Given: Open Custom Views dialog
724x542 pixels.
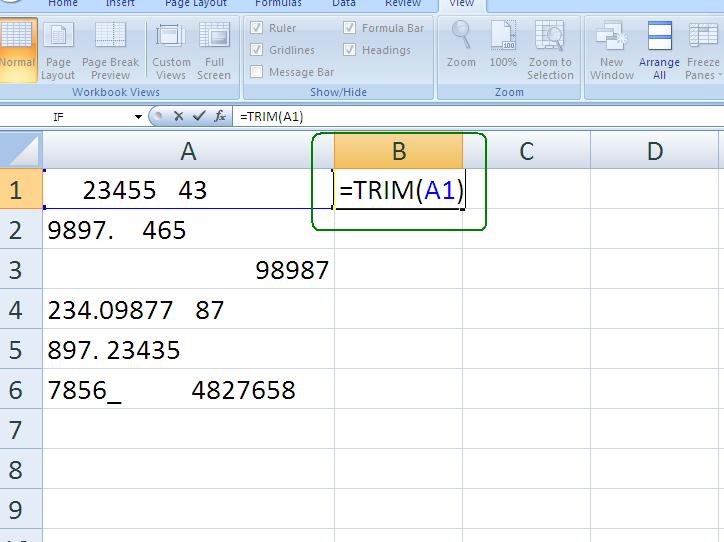Looking at the screenshot, I should point(171,51).
